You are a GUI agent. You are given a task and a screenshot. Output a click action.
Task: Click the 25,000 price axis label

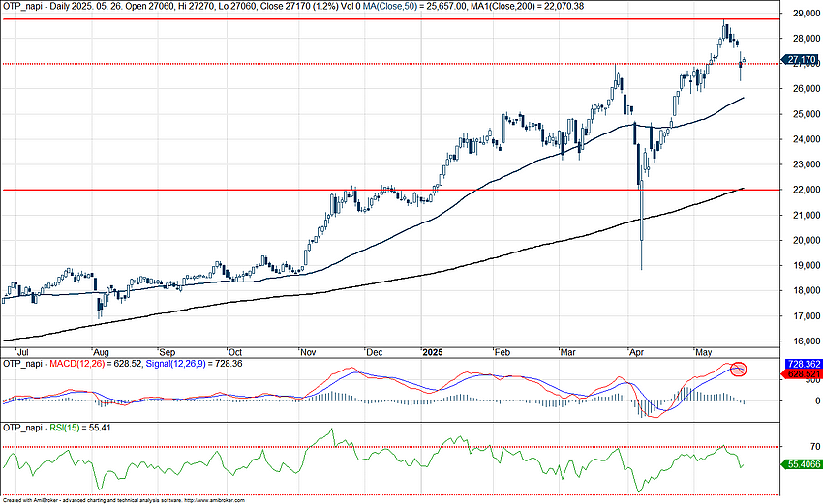click(808, 114)
